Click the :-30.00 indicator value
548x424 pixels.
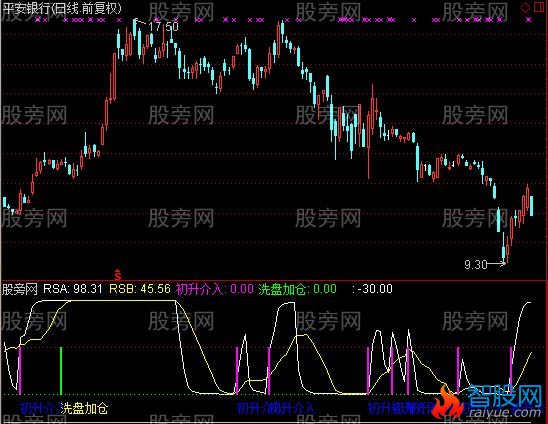coord(373,289)
